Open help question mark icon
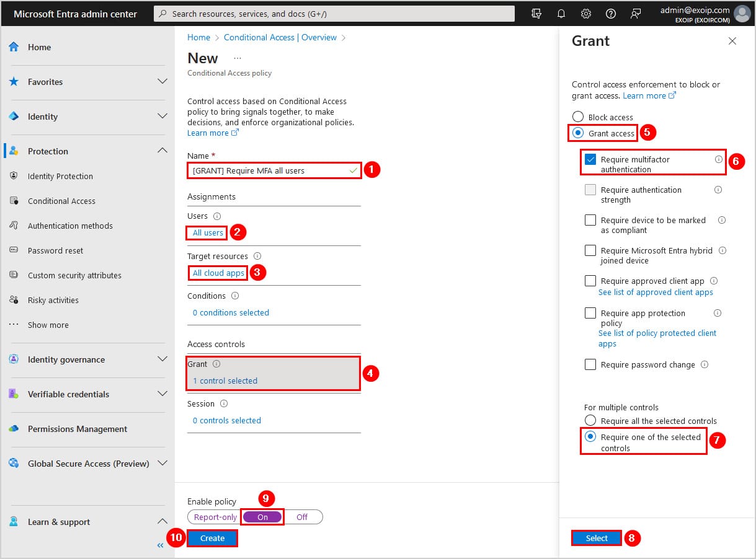This screenshot has height=559, width=756. 611,14
